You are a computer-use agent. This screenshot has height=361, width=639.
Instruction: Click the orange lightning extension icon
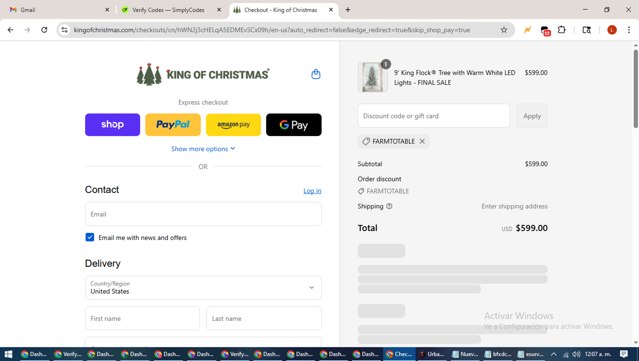[527, 30]
